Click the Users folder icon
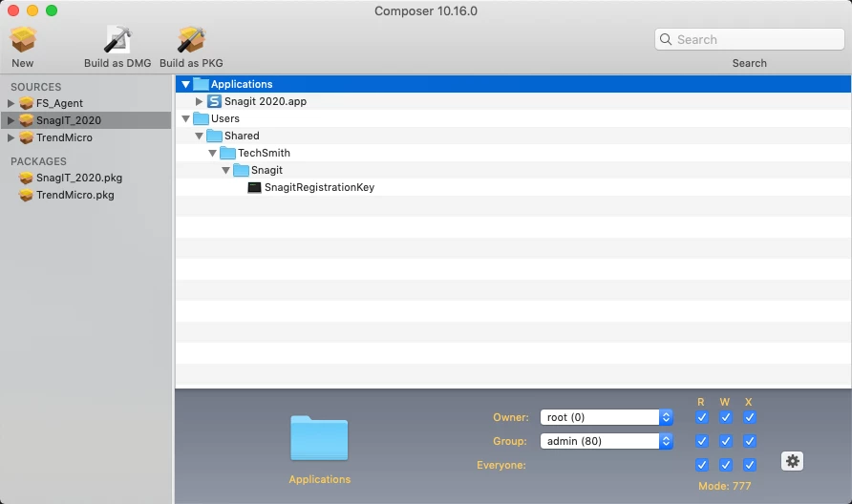This screenshot has width=852, height=504. pos(201,118)
